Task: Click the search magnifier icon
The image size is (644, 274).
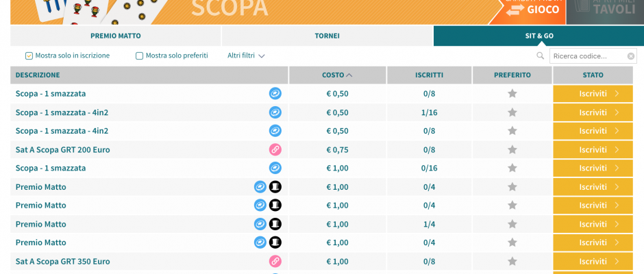Action: pos(541,56)
